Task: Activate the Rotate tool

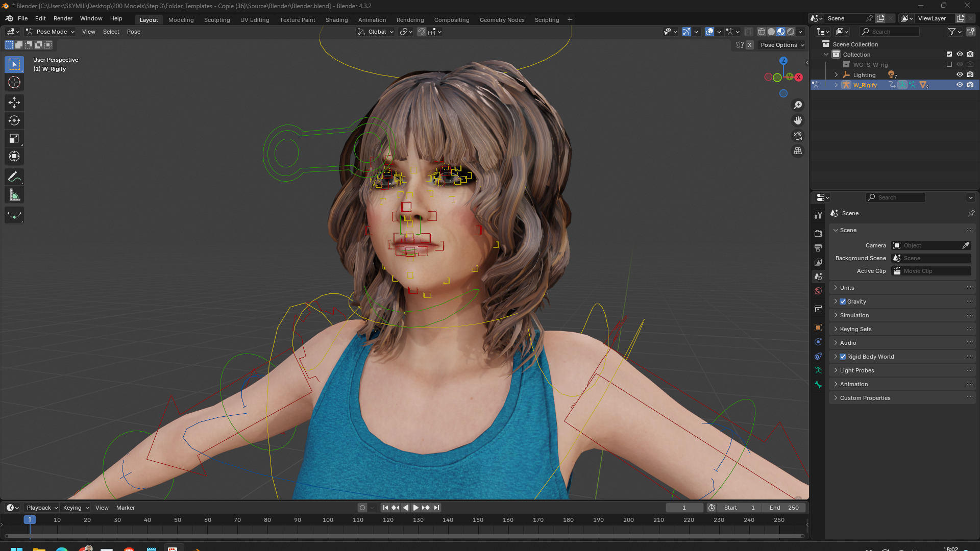Action: 14,120
